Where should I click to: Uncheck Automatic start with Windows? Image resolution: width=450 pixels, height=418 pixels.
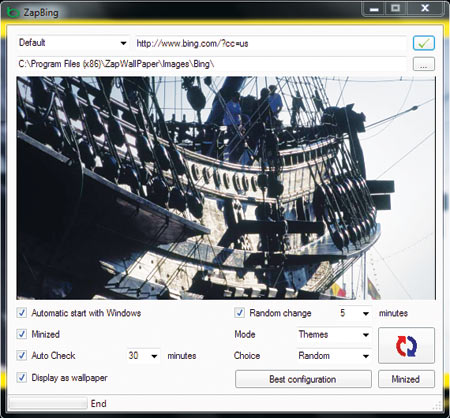[22, 313]
